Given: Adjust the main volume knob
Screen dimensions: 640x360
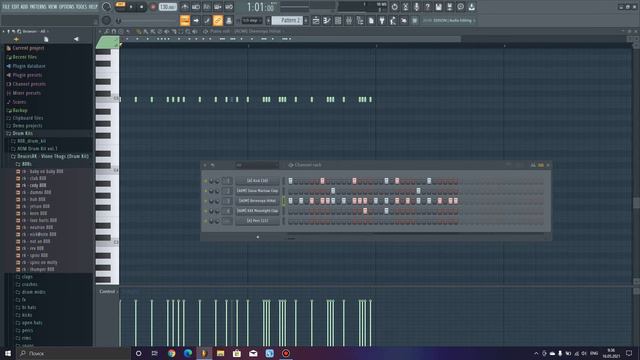Looking at the screenshot, I should 107,7.
